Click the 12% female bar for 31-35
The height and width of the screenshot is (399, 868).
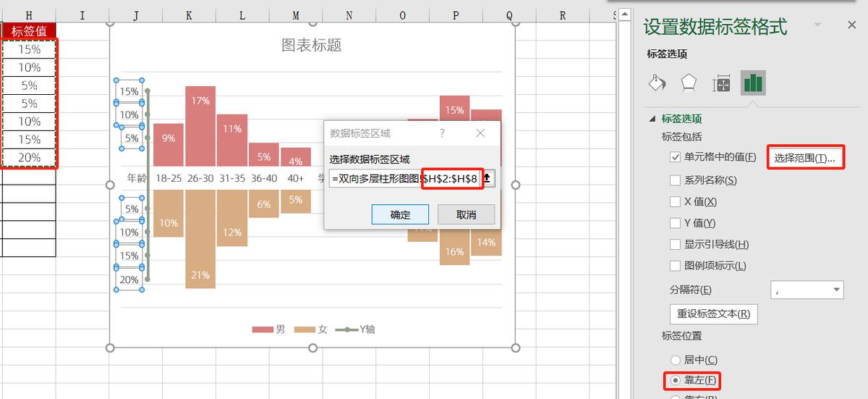coord(232,218)
